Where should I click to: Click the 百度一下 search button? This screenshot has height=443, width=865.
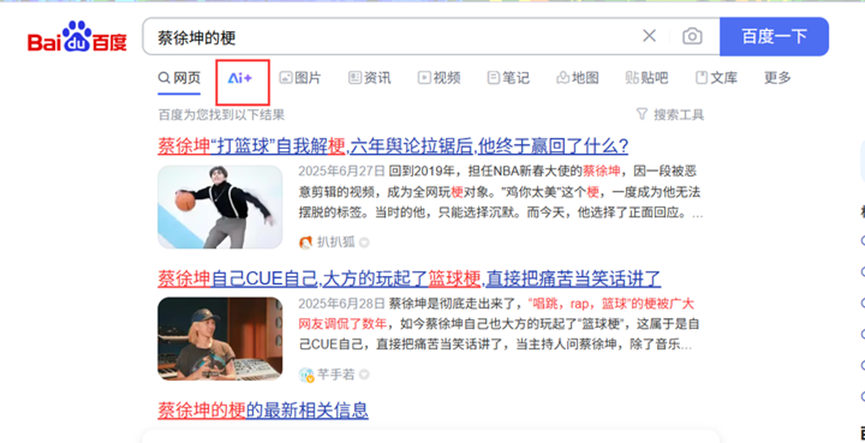click(774, 36)
